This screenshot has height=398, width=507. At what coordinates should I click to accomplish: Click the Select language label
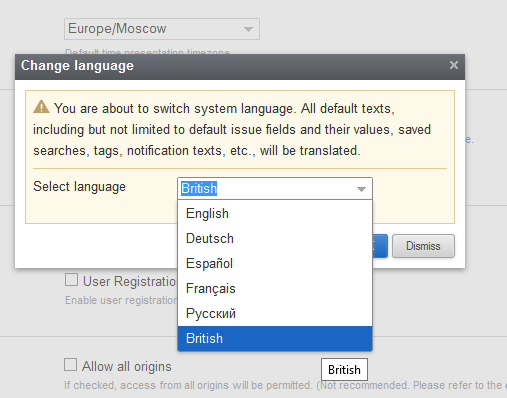coord(79,186)
